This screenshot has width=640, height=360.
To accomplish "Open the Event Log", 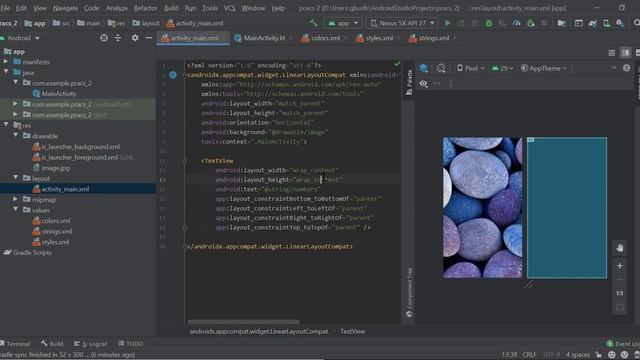I will [x=623, y=344].
